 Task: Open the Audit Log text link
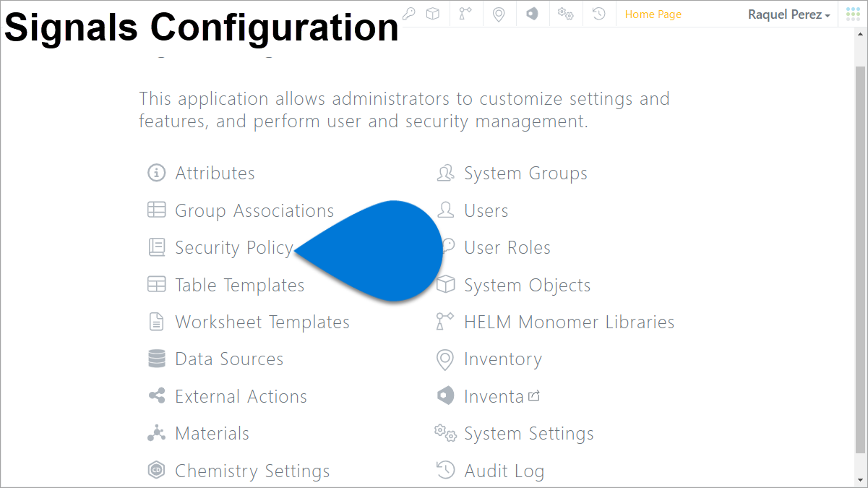(x=504, y=471)
